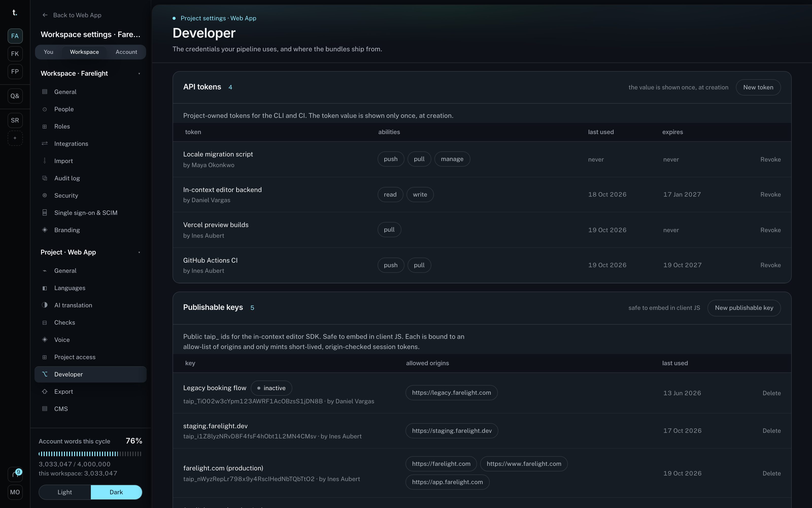
Task: Click the app logo 't.'
Action: pyautogui.click(x=15, y=13)
